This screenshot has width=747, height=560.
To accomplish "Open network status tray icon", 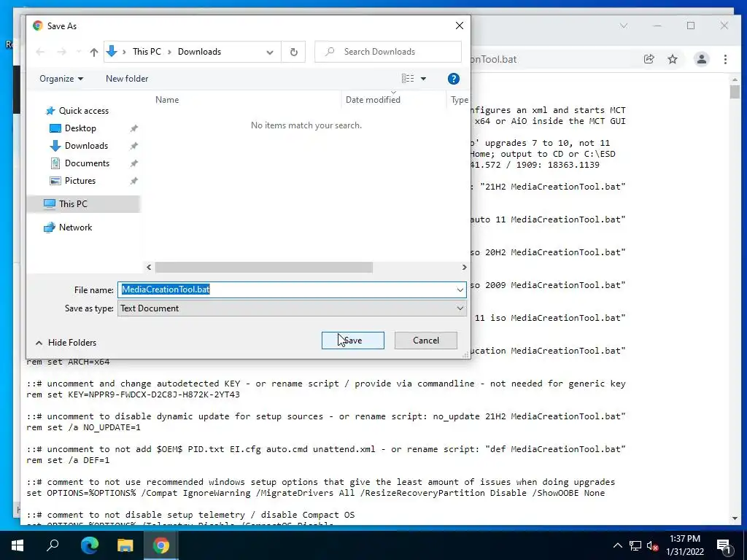I will point(635,545).
